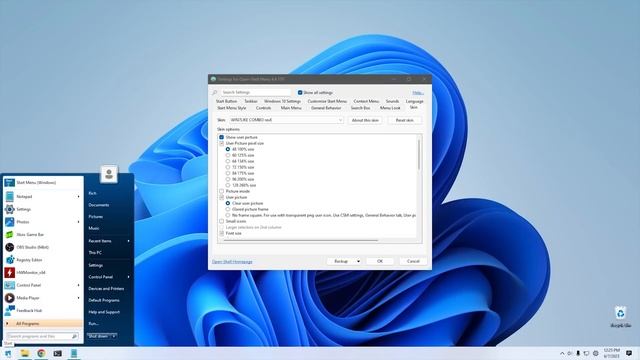The image size is (640, 360).
Task: Select the Glared picture frame option
Action: [x=228, y=209]
